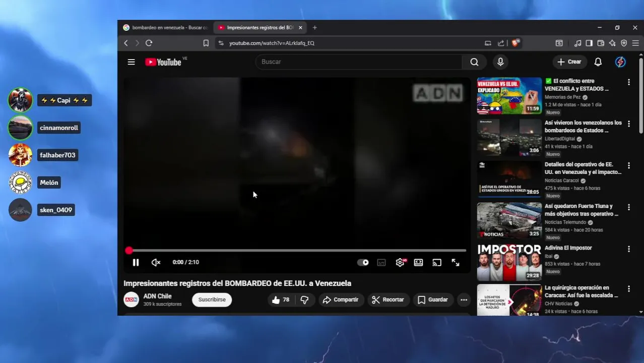644x363 pixels.
Task: Enter full screen mode
Action: pos(456,262)
